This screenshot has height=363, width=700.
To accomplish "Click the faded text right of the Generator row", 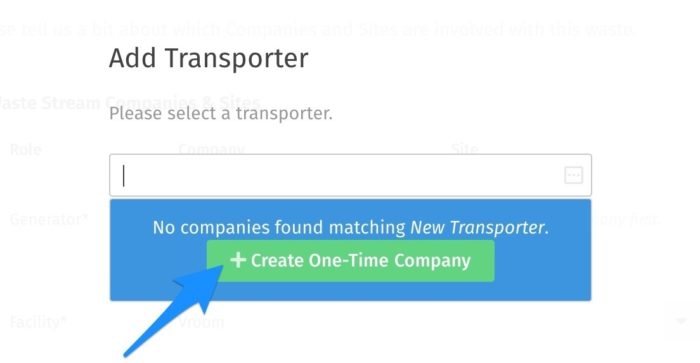I will [625, 219].
